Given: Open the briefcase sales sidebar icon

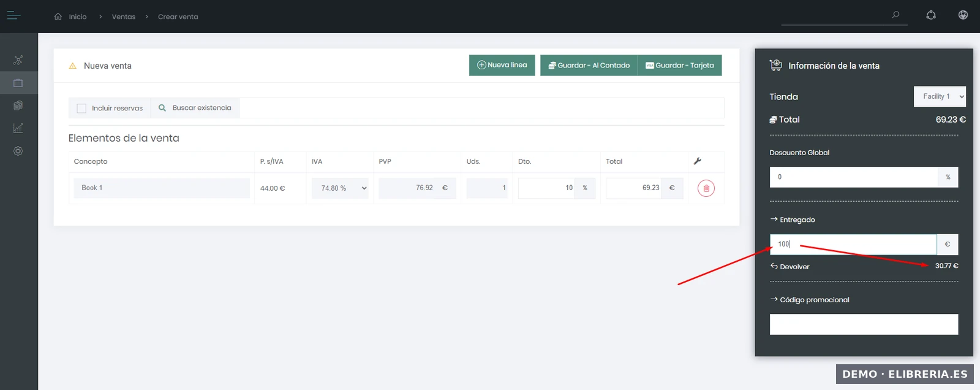Looking at the screenshot, I should 18,83.
